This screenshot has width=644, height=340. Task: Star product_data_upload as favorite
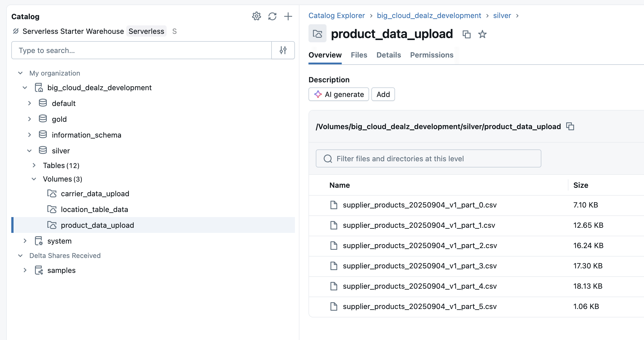click(482, 34)
